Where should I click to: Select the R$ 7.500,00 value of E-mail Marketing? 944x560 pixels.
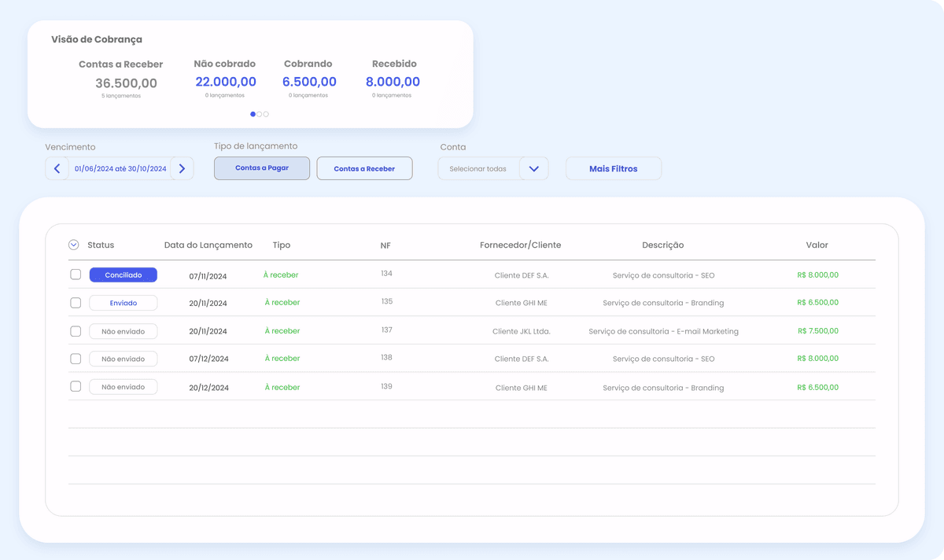817,330
